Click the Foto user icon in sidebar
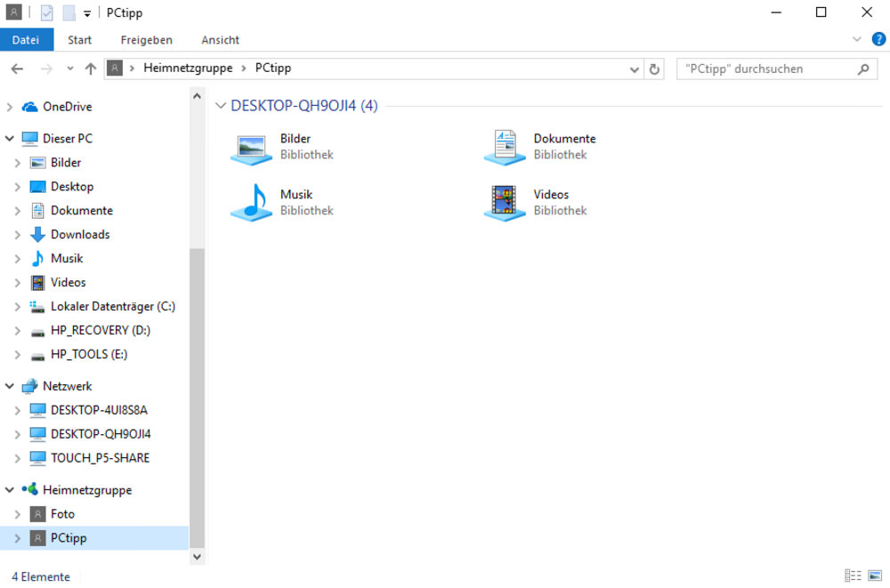 tap(37, 514)
